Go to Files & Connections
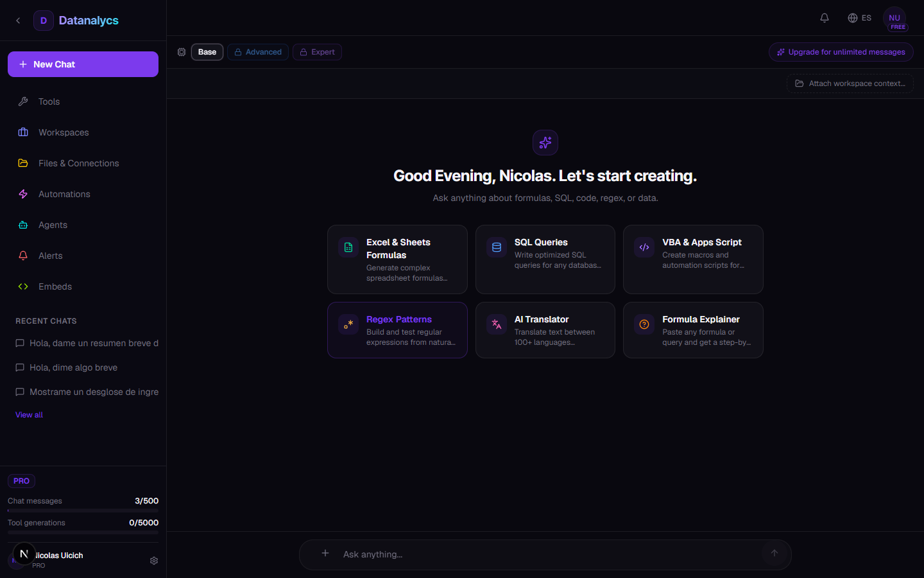924x578 pixels. pos(78,163)
